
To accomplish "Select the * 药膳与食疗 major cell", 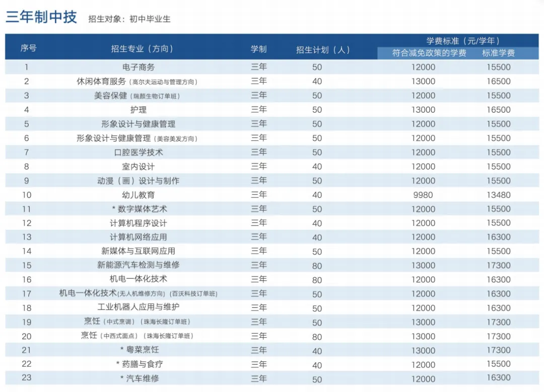I will click(x=140, y=364).
